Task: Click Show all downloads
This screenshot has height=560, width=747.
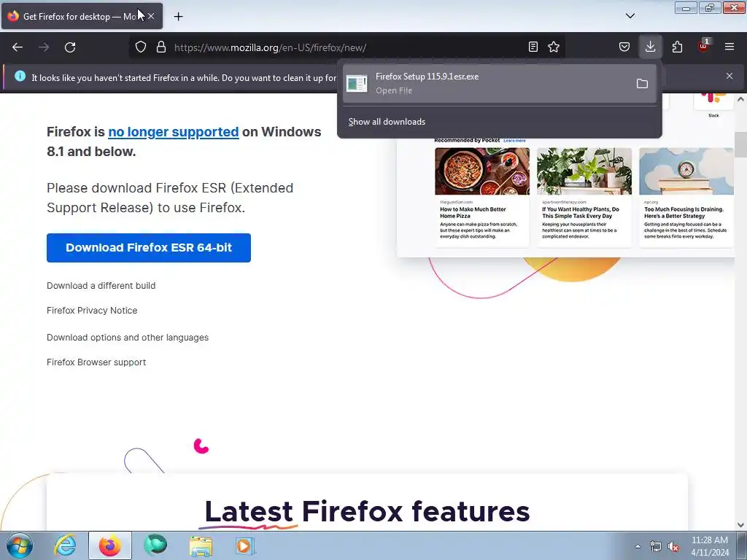Action: click(x=387, y=122)
